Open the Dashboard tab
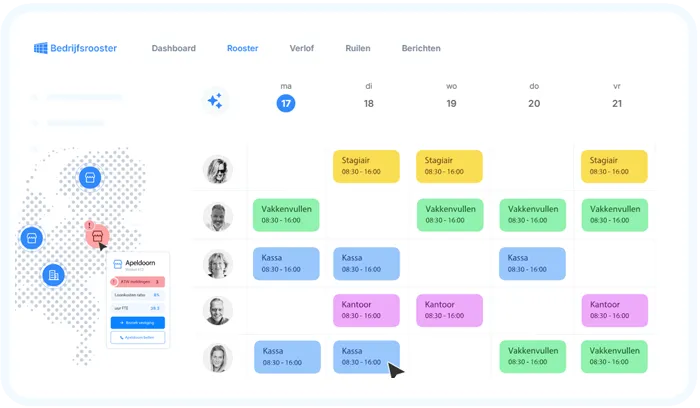Screen dimensions: 700x408 point(173,48)
